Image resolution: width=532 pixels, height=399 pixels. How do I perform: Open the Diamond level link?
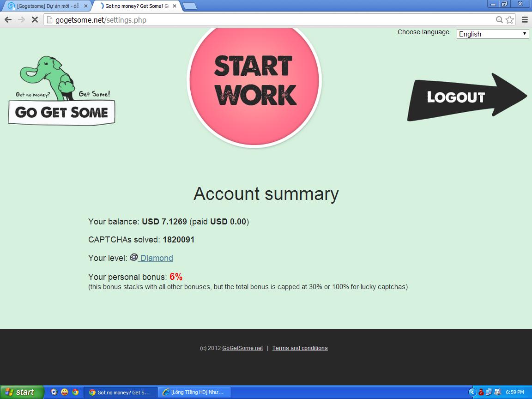(157, 258)
